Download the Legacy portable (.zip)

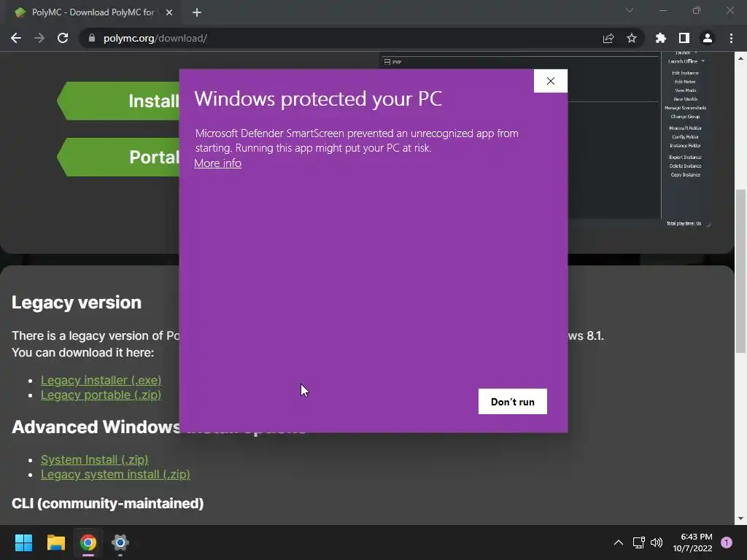pyautogui.click(x=101, y=394)
